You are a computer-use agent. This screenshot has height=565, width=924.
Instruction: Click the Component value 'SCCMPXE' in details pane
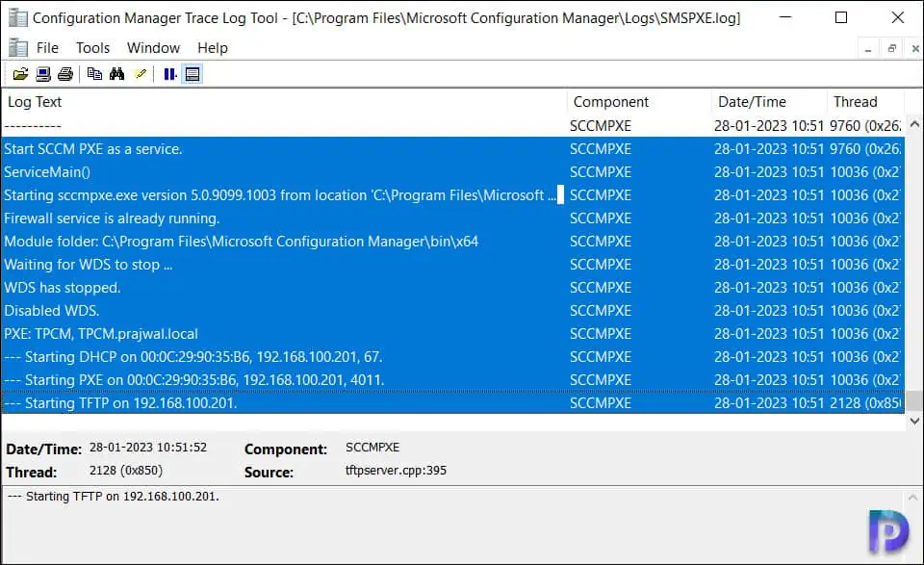[x=372, y=448]
